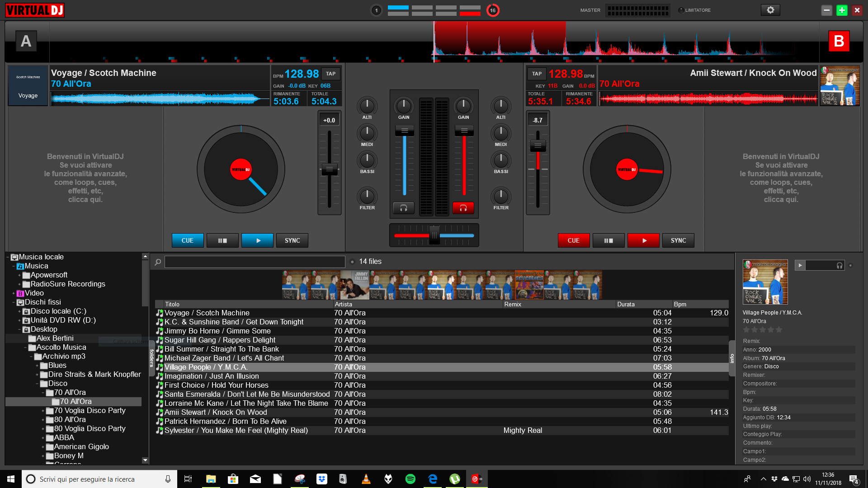
Task: Sort by Remix column header
Action: click(x=560, y=304)
